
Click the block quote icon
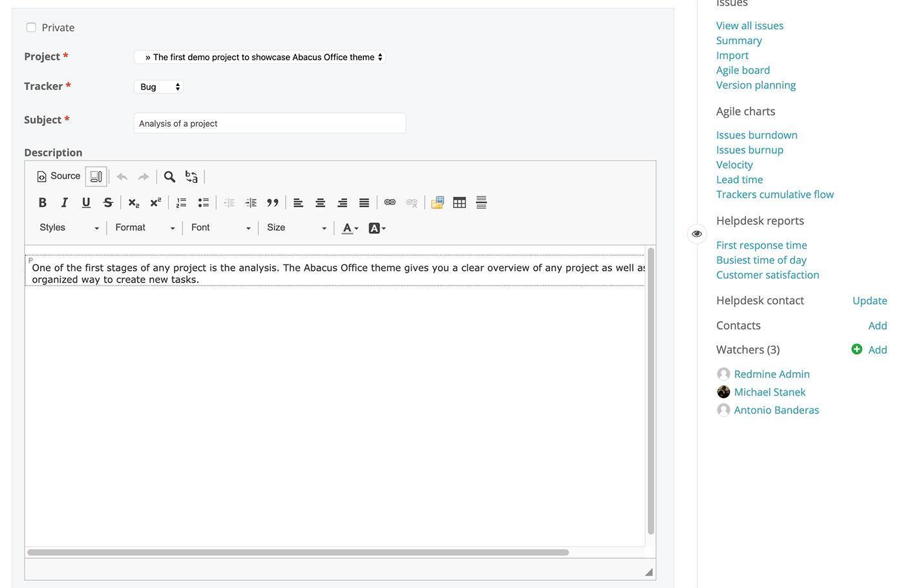tap(273, 203)
